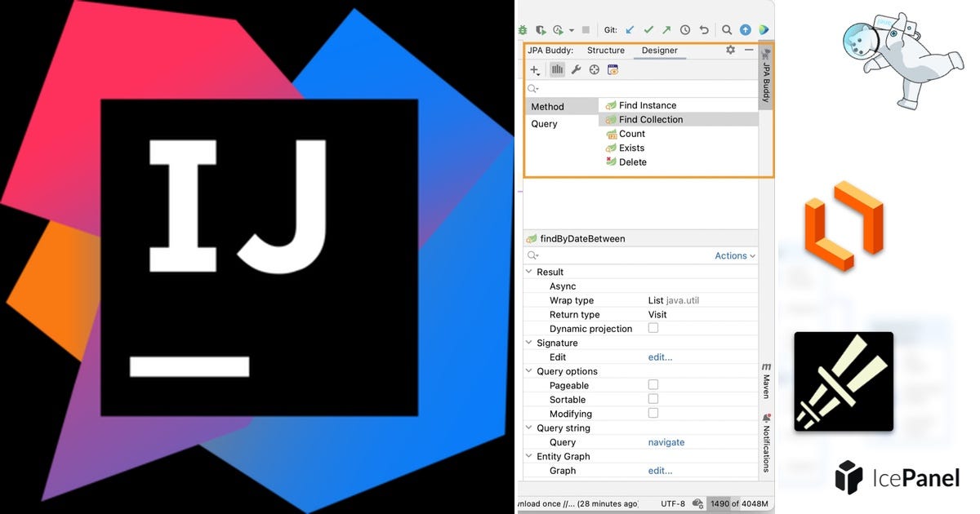Click the navigate link under Query string
This screenshot has height=514, width=980.
[666, 441]
